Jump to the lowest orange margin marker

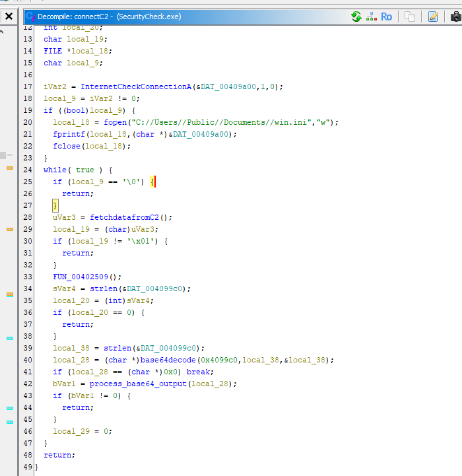[x=10, y=294]
